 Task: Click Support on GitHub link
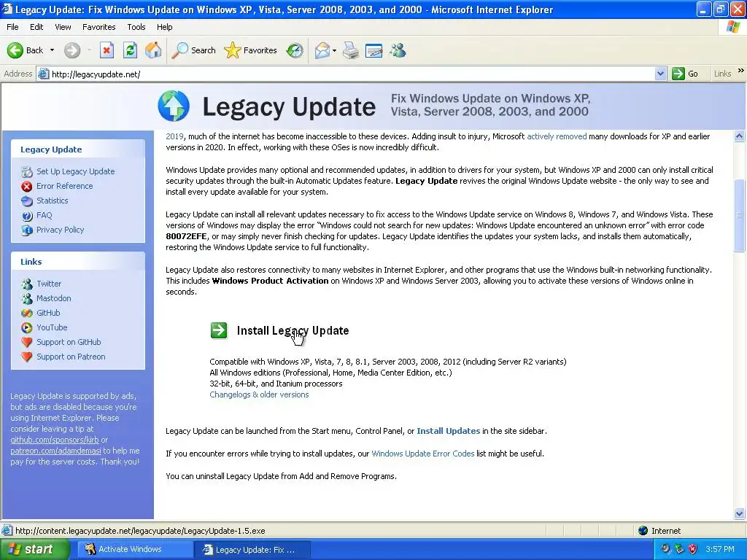click(x=69, y=342)
